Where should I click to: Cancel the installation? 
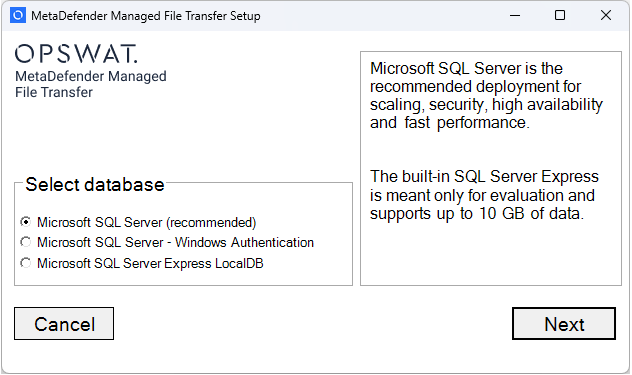(x=64, y=323)
